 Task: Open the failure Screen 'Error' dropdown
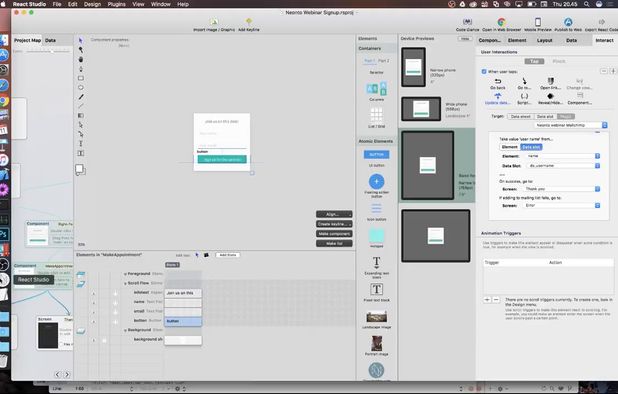tap(563, 206)
